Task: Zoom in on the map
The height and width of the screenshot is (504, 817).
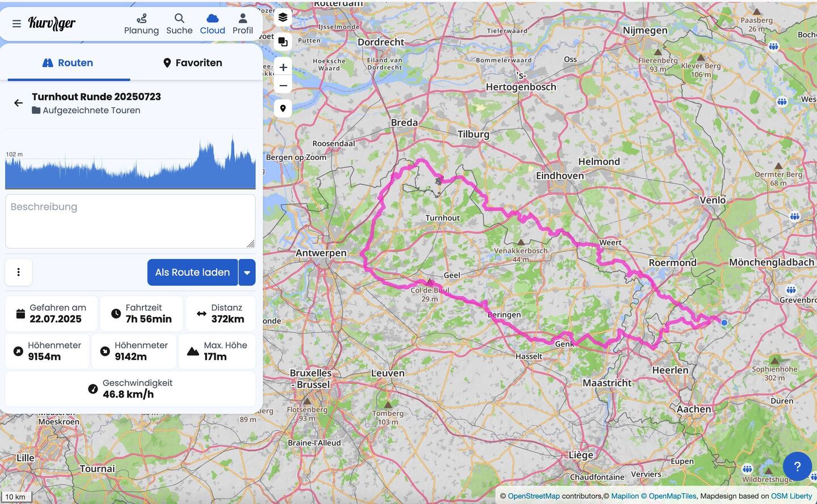Action: (283, 67)
